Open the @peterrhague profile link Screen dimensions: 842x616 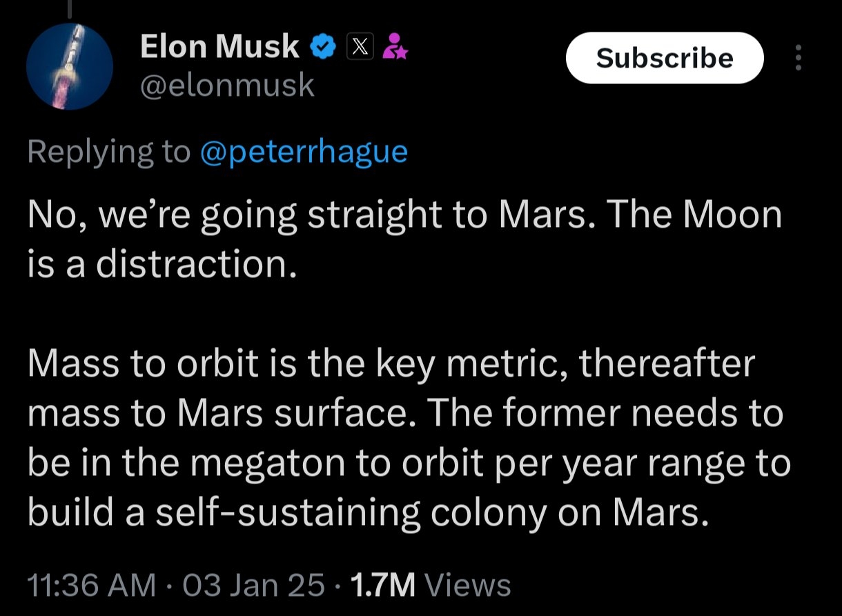click(x=304, y=152)
